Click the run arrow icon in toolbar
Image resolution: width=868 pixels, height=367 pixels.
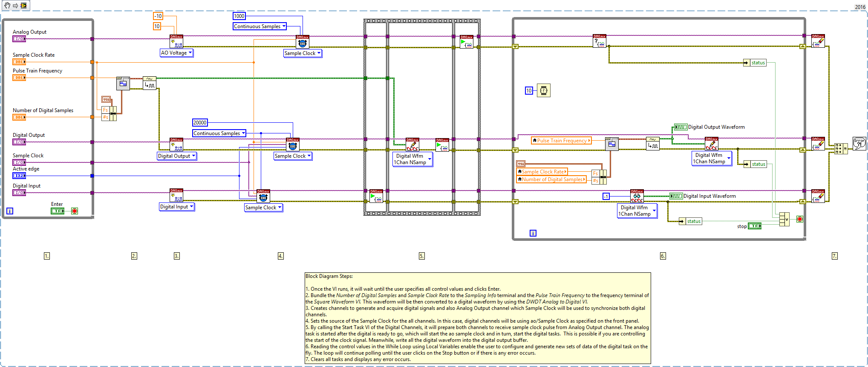tap(15, 6)
